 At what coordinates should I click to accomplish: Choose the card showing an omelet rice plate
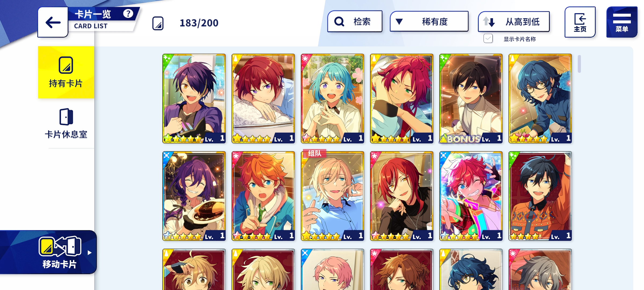(194, 196)
